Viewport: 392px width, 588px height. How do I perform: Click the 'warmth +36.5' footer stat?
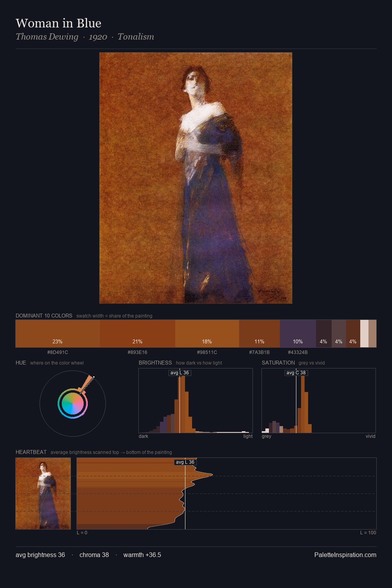coord(142,555)
